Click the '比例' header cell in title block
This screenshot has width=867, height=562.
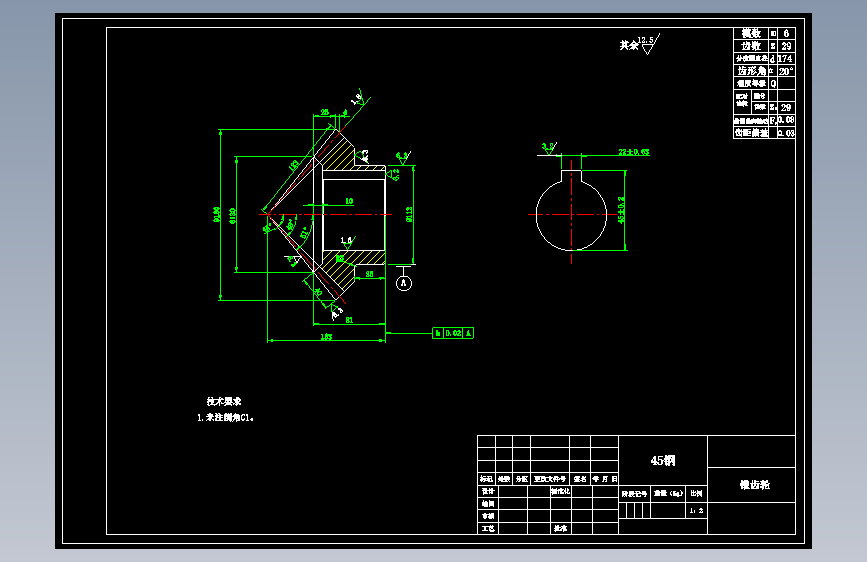[x=696, y=493]
